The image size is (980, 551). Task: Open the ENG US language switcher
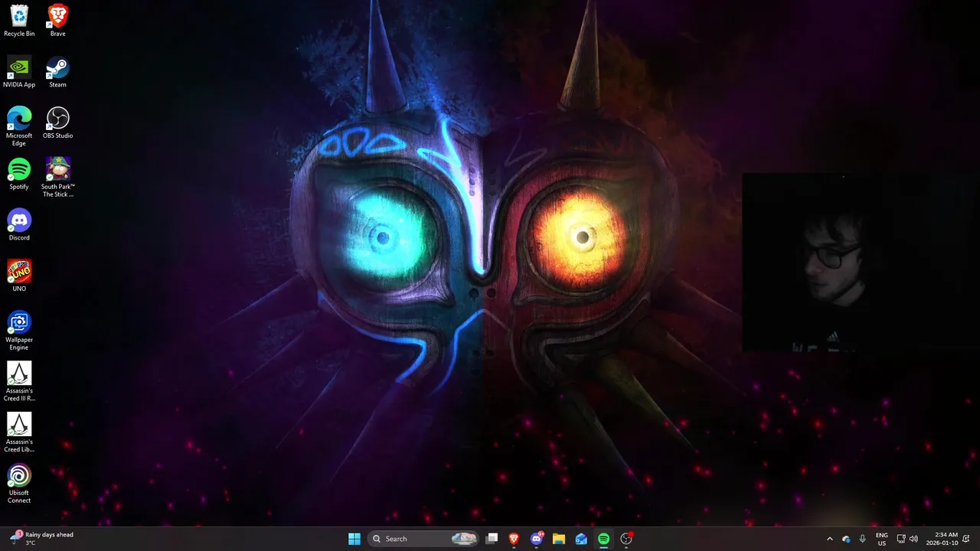click(x=882, y=539)
